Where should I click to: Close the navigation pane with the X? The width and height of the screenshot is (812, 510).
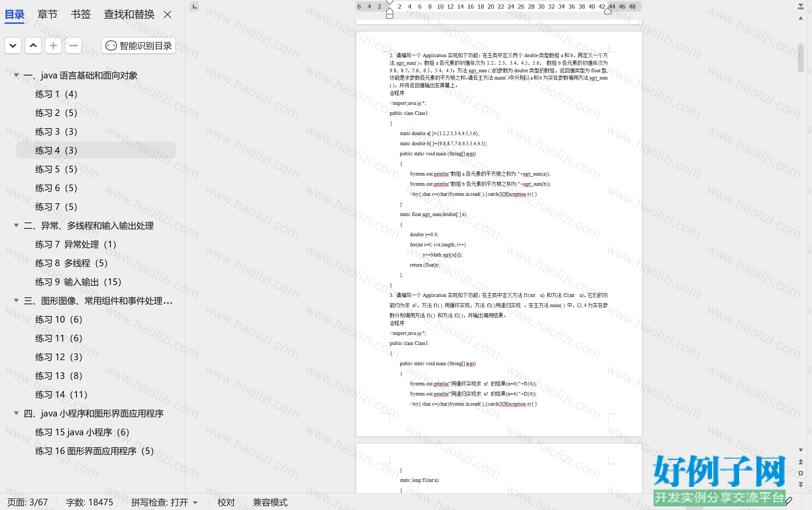pyautogui.click(x=167, y=14)
